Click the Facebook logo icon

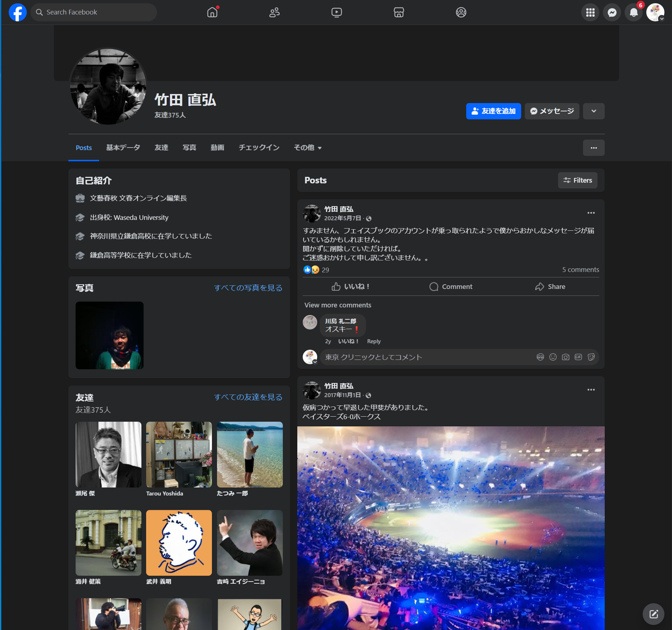17,12
